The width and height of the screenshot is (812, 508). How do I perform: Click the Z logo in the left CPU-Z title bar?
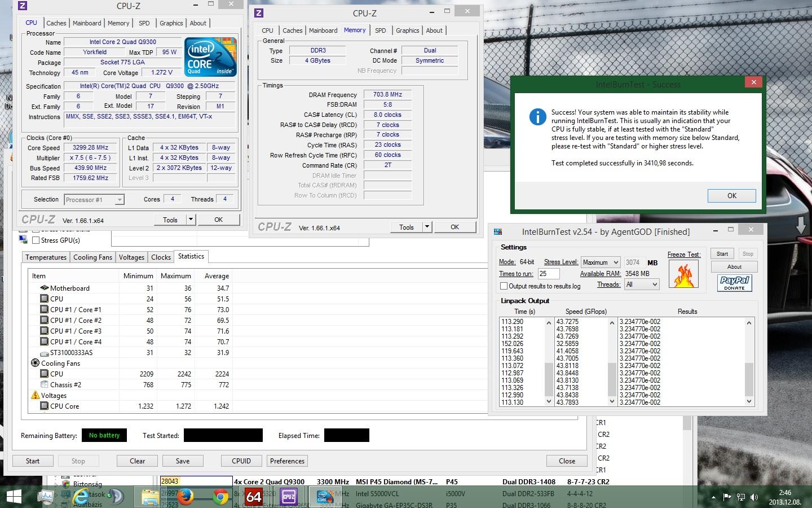[22, 6]
